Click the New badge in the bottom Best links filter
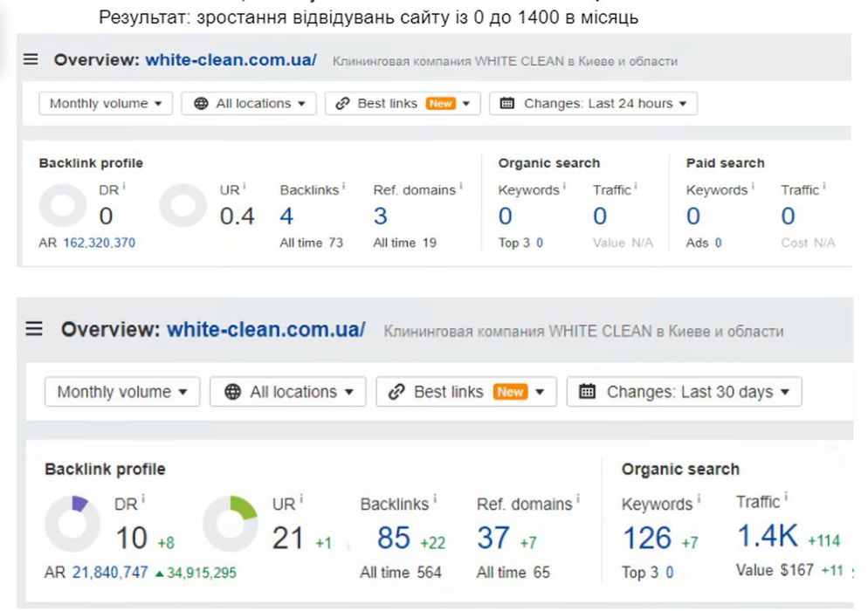868x611 pixels. click(510, 392)
